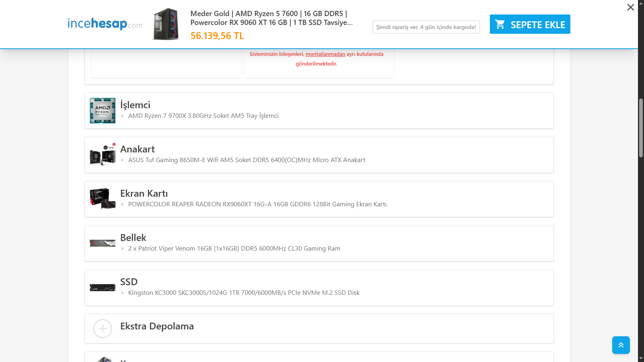
Task: Click the shopping cart icon in SEPETE EKLE
Action: pyautogui.click(x=500, y=24)
